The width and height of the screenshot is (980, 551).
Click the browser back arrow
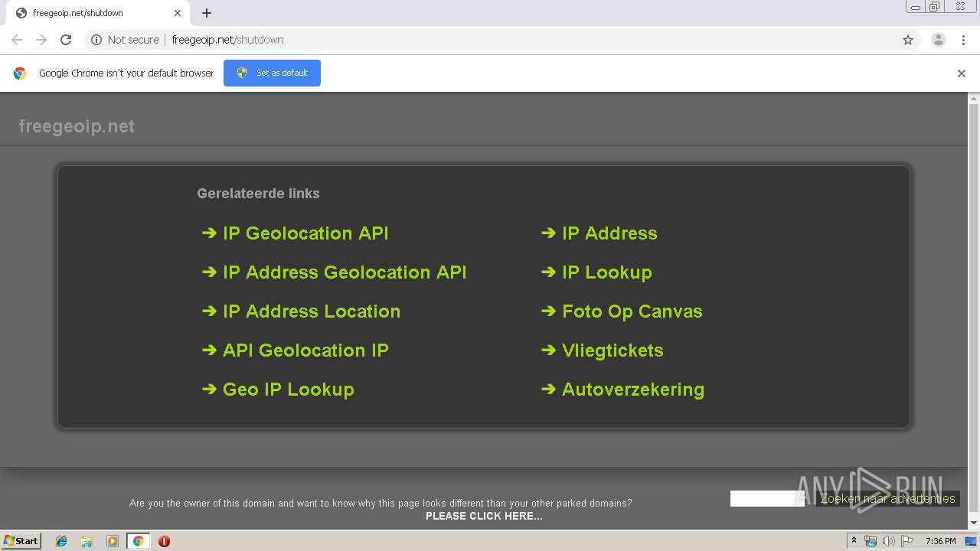tap(17, 40)
